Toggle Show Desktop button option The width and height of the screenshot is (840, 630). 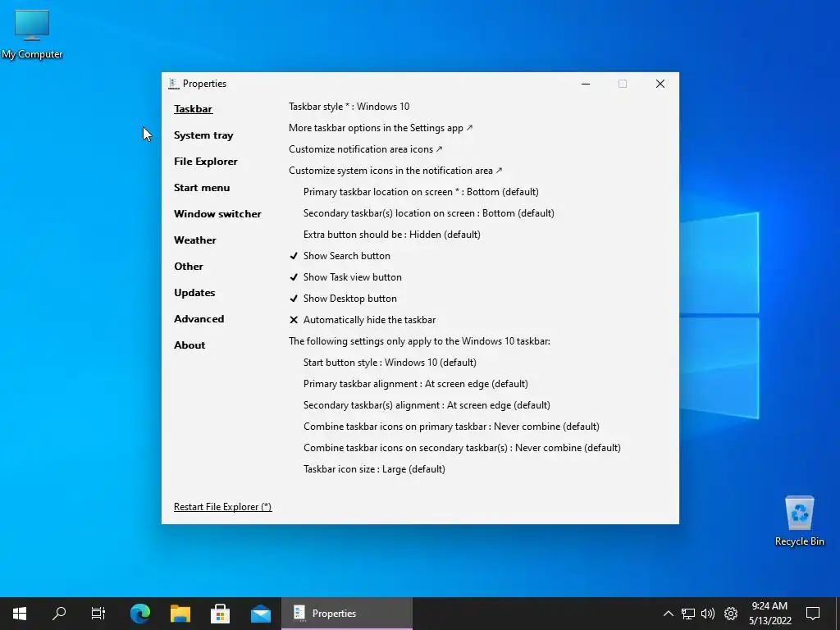[343, 299]
